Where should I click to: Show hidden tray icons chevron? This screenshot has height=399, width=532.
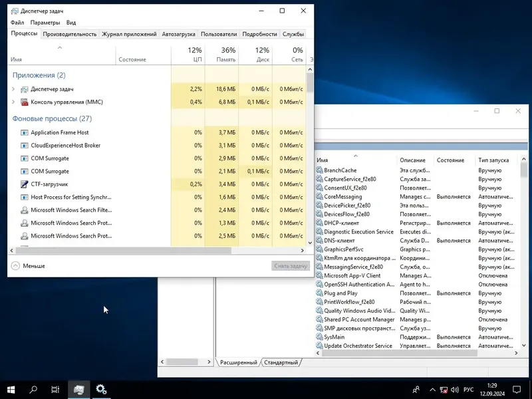tap(432, 389)
